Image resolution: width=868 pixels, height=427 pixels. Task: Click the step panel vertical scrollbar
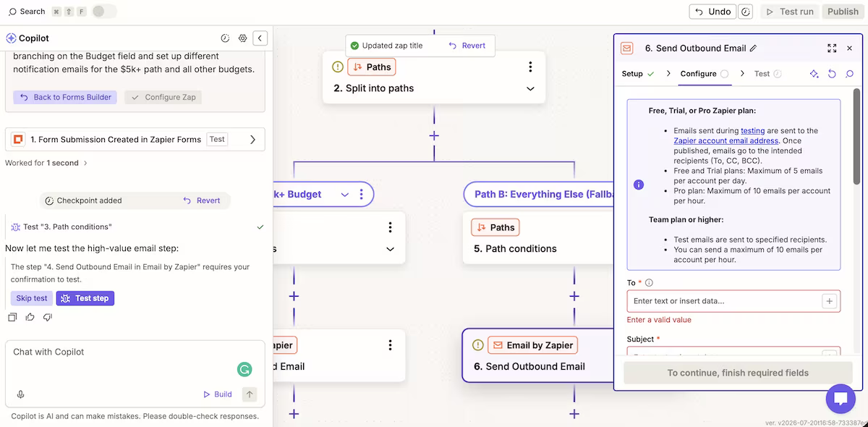click(857, 138)
